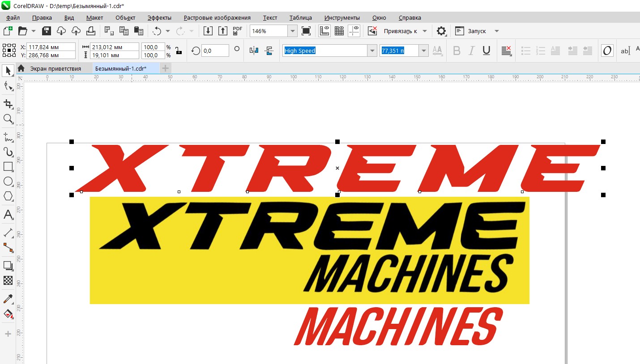Toggle grid display
This screenshot has height=364, width=640.
pyautogui.click(x=339, y=31)
